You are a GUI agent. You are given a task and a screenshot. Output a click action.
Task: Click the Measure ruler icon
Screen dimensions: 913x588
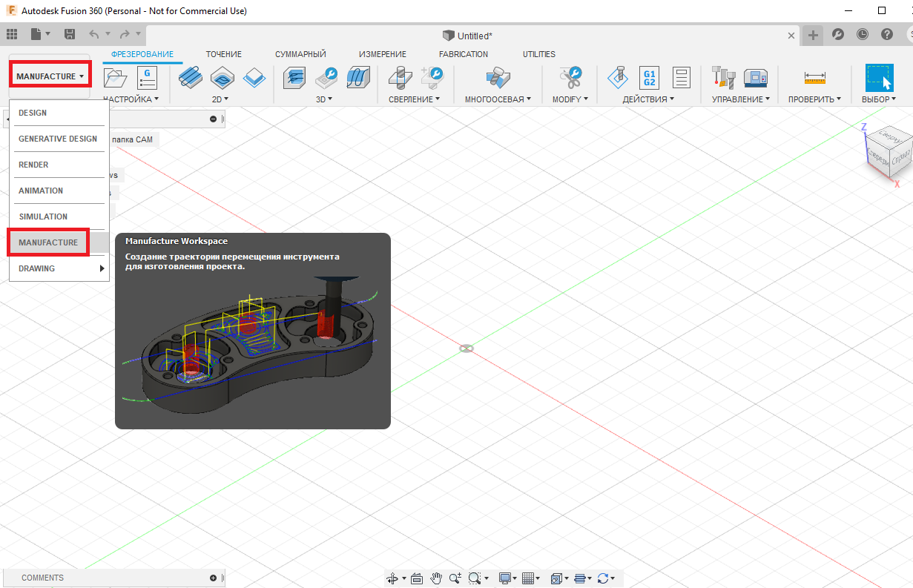(x=814, y=78)
